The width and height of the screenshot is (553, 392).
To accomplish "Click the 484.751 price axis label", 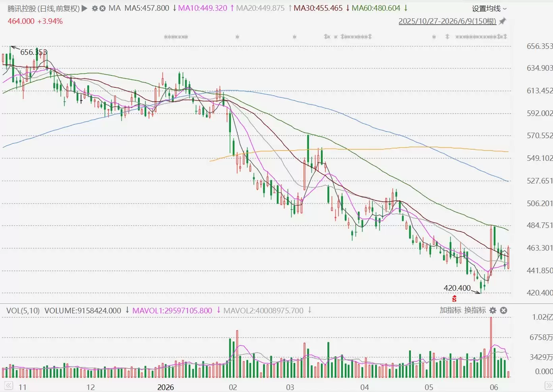I will (x=539, y=226).
